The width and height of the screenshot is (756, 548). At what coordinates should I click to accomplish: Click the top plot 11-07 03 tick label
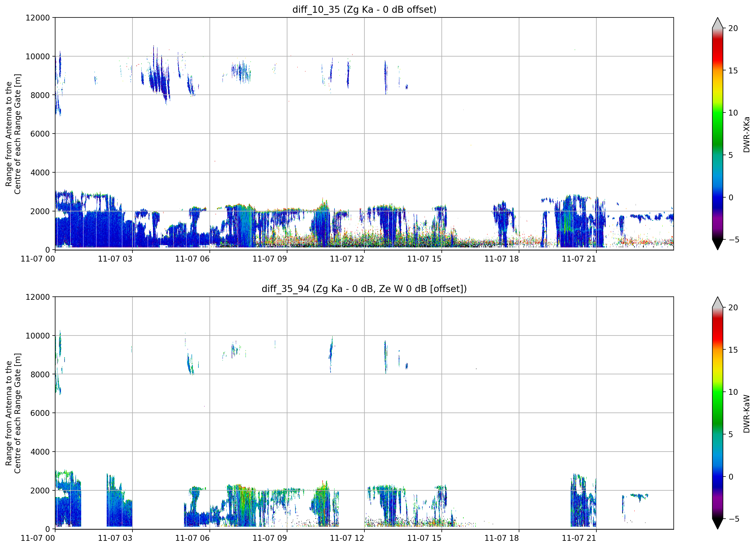point(115,259)
